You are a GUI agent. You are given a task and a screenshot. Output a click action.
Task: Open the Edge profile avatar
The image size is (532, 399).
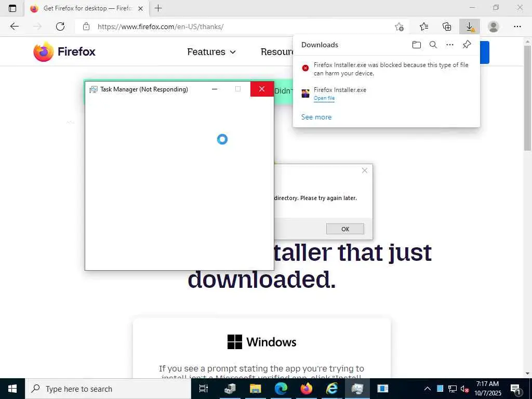click(x=494, y=26)
